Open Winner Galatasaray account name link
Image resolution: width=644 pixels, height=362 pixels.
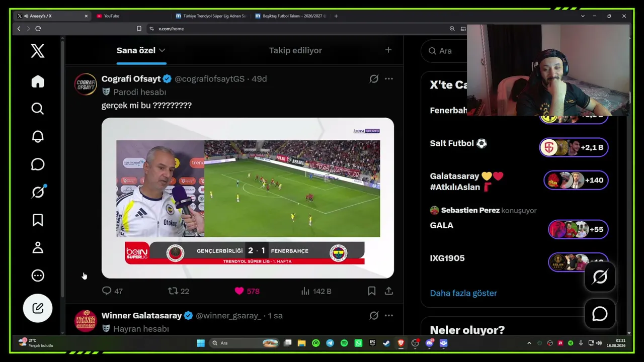click(141, 316)
